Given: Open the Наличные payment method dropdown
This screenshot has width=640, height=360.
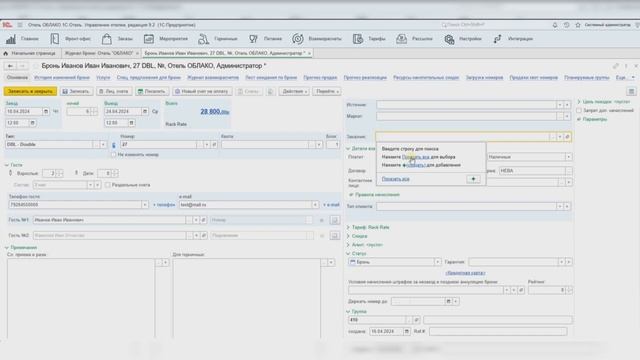Looking at the screenshot, I should [568, 157].
